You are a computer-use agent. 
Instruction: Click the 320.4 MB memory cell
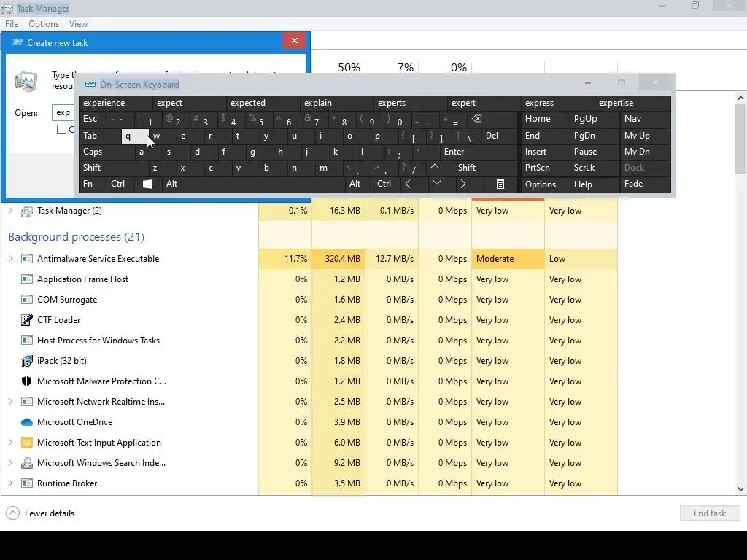click(x=338, y=259)
